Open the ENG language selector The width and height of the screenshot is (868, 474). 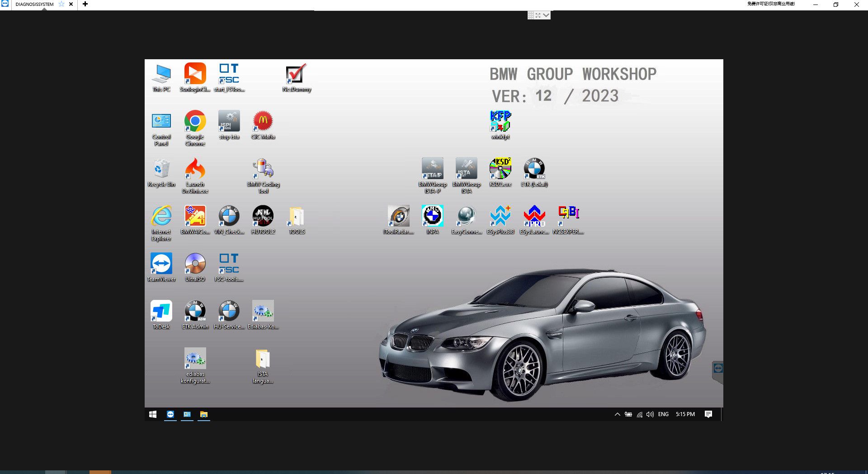point(663,414)
